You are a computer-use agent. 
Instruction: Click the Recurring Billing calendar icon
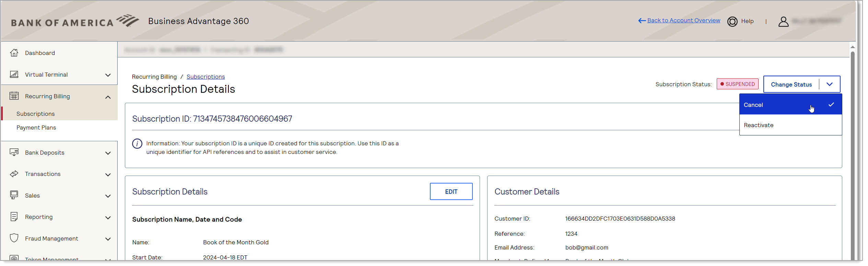click(x=14, y=96)
